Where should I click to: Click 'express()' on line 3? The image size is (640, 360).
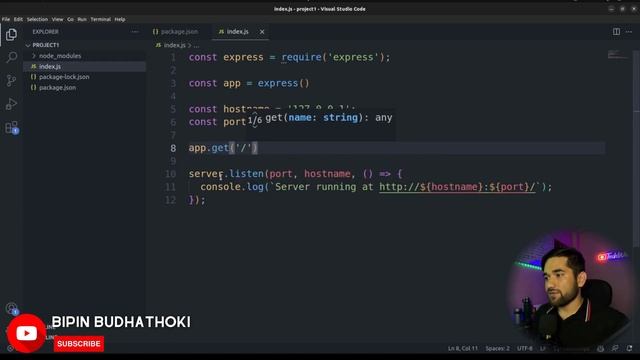click(283, 83)
